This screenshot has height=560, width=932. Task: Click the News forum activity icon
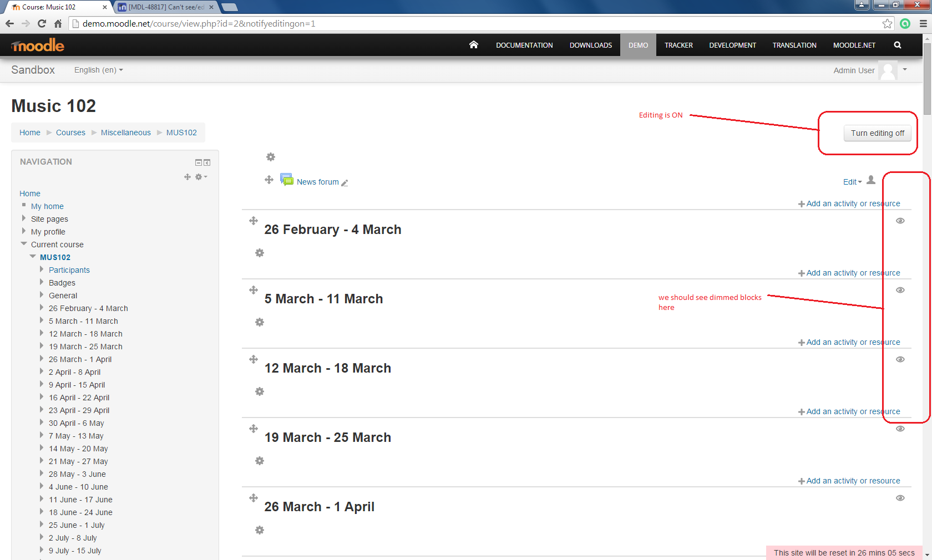[287, 179]
